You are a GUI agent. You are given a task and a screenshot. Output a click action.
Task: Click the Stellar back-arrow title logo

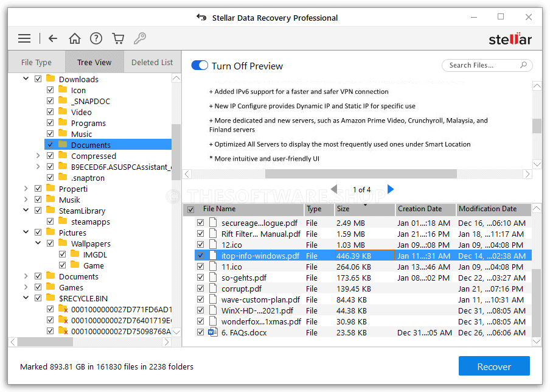pyautogui.click(x=201, y=17)
